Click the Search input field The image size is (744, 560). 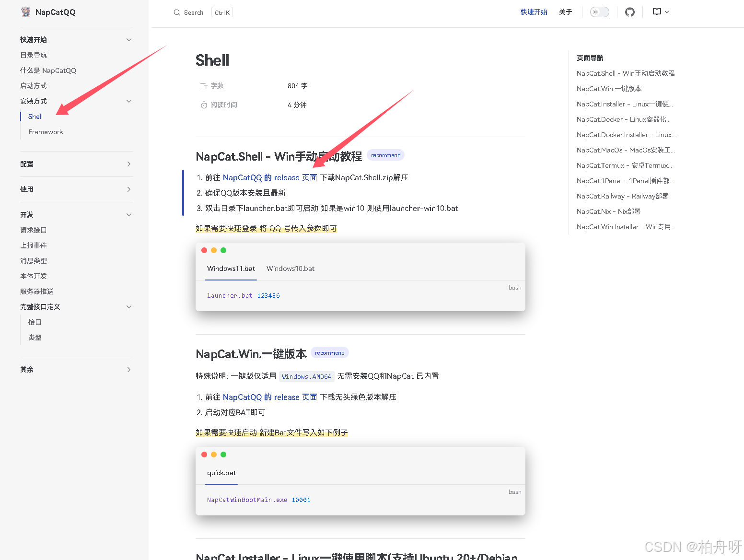203,12
